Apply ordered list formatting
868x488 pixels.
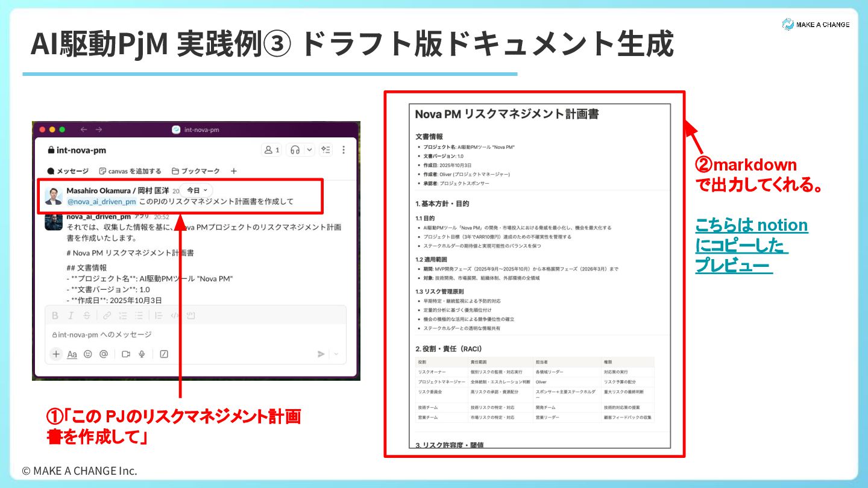coord(123,315)
